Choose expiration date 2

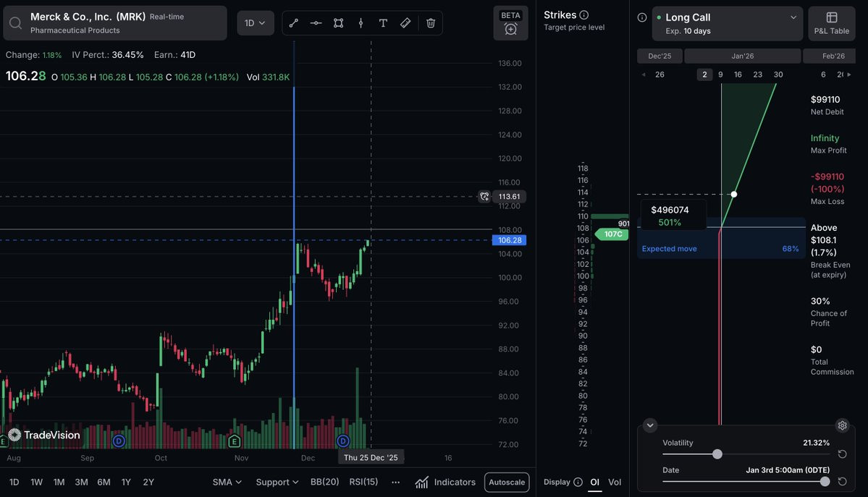click(704, 75)
